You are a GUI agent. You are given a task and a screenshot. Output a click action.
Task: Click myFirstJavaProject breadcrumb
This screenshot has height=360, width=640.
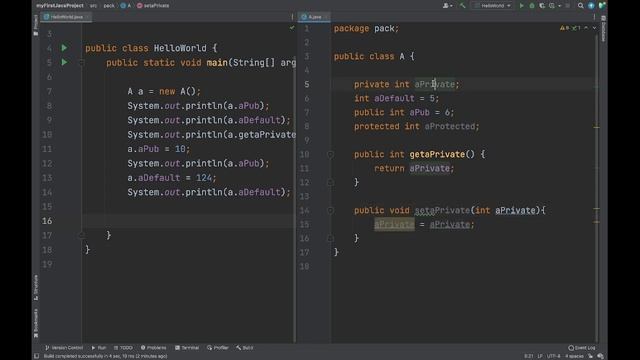click(x=60, y=6)
